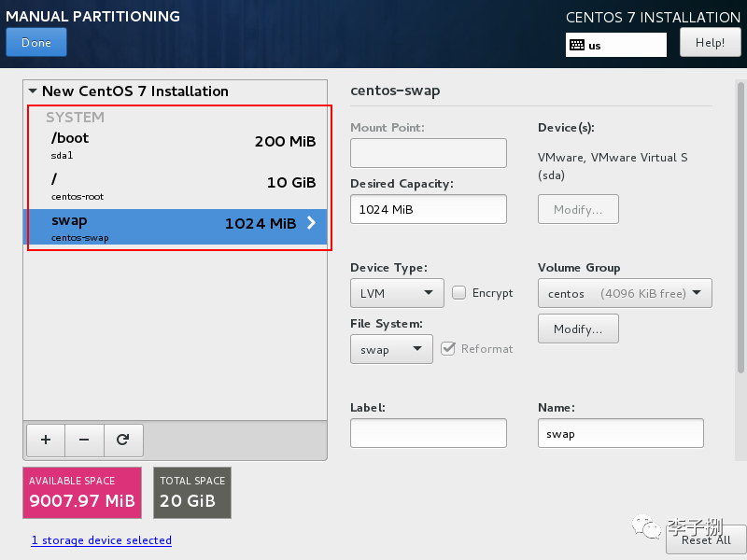Open the Help! button

[710, 42]
